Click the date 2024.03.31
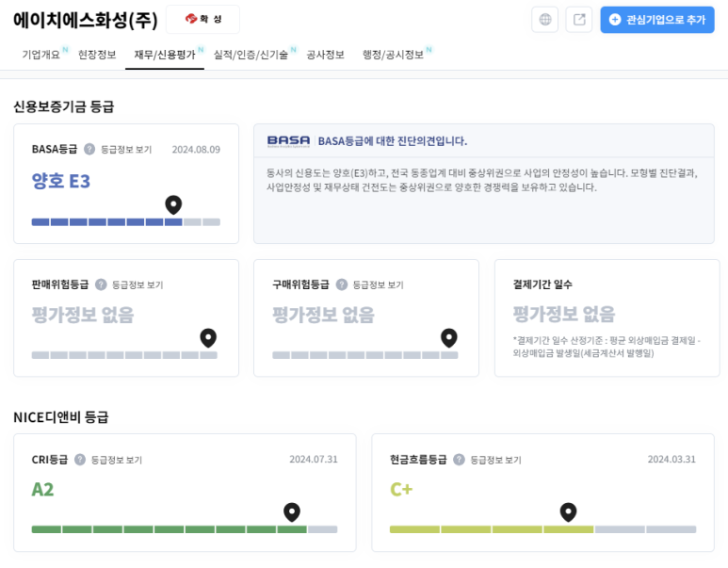This screenshot has height=568, width=728. click(x=671, y=460)
